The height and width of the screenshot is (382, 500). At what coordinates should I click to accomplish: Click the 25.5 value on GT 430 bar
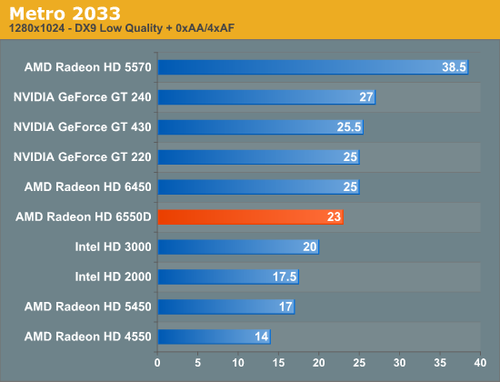(349, 127)
